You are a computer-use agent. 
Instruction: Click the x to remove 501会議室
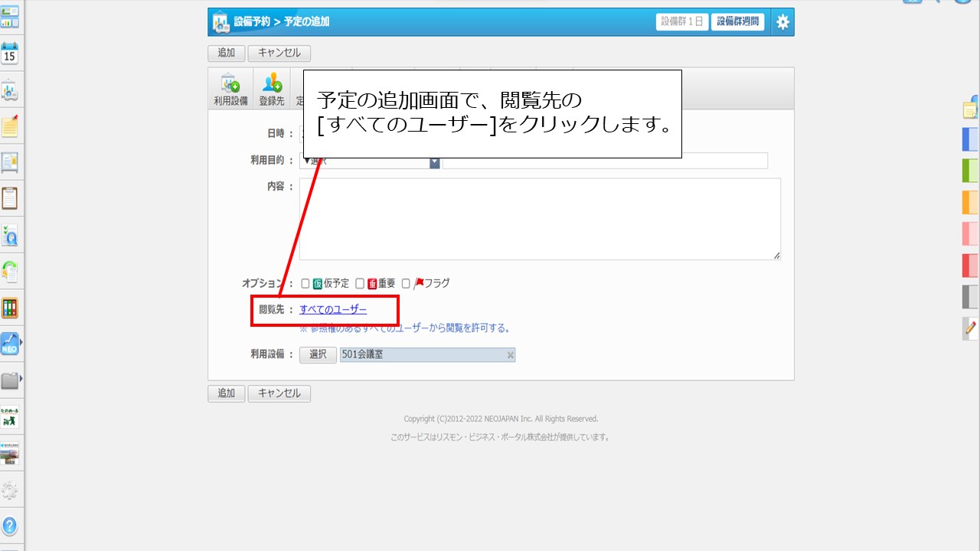coord(510,355)
